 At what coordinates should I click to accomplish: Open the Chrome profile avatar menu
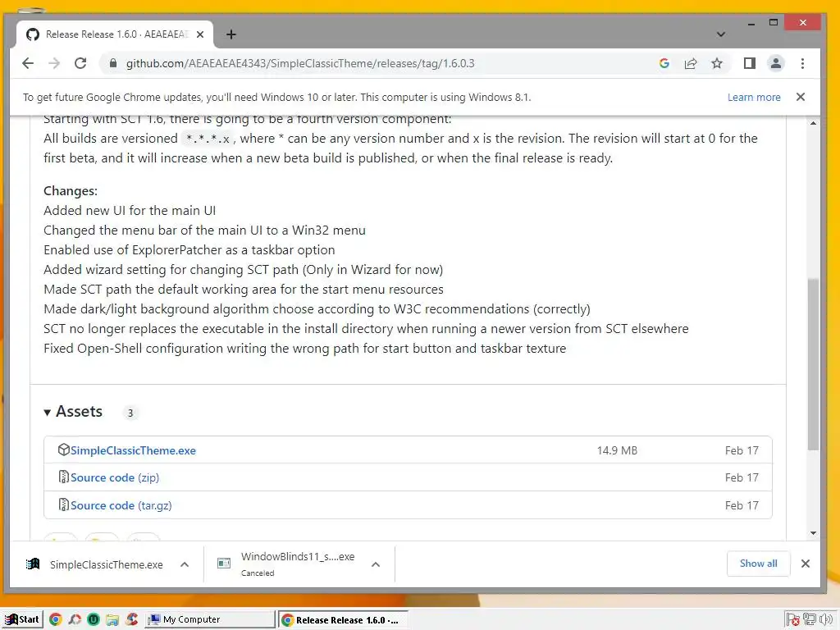click(776, 63)
